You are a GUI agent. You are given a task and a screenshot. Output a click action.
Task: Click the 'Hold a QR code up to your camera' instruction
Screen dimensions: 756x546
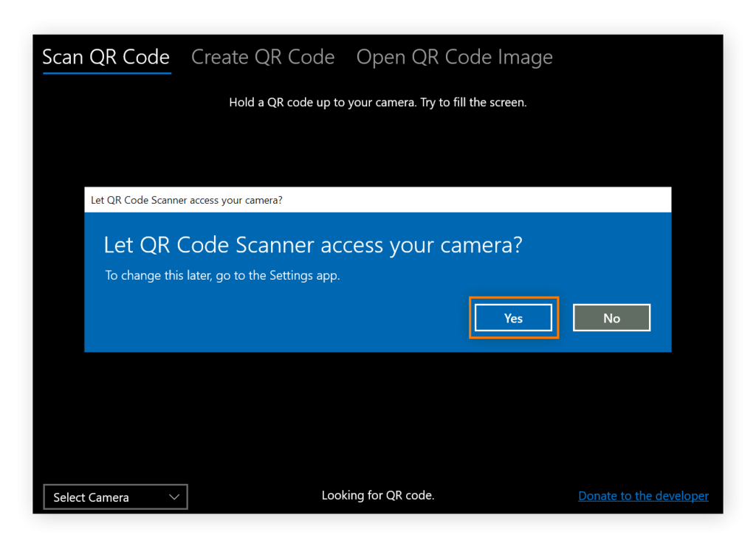pyautogui.click(x=378, y=103)
